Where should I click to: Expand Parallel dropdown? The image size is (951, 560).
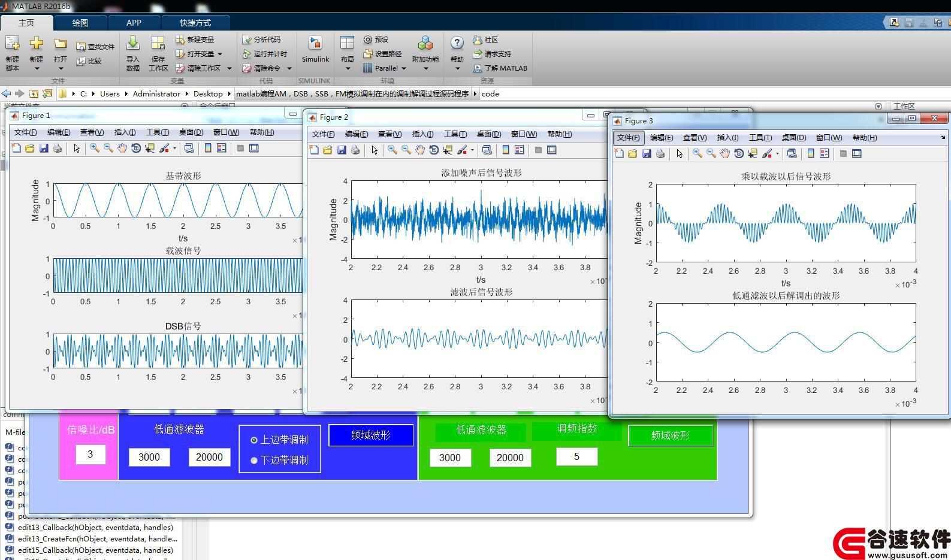click(x=403, y=68)
